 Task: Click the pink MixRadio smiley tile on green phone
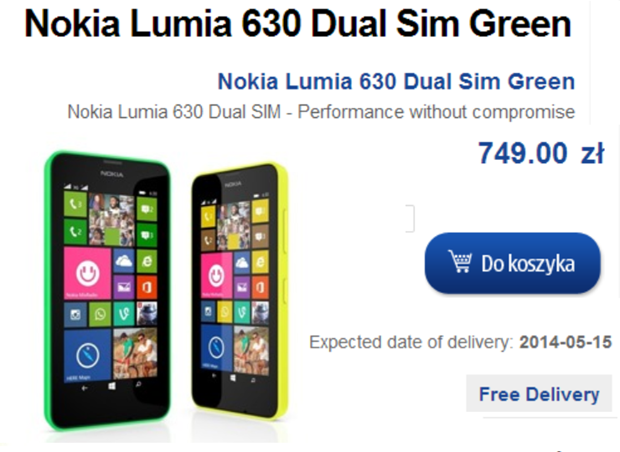87,273
